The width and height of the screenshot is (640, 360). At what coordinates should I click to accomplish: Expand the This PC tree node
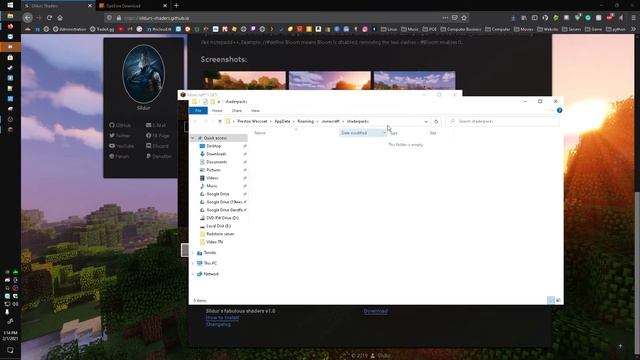pos(193,263)
